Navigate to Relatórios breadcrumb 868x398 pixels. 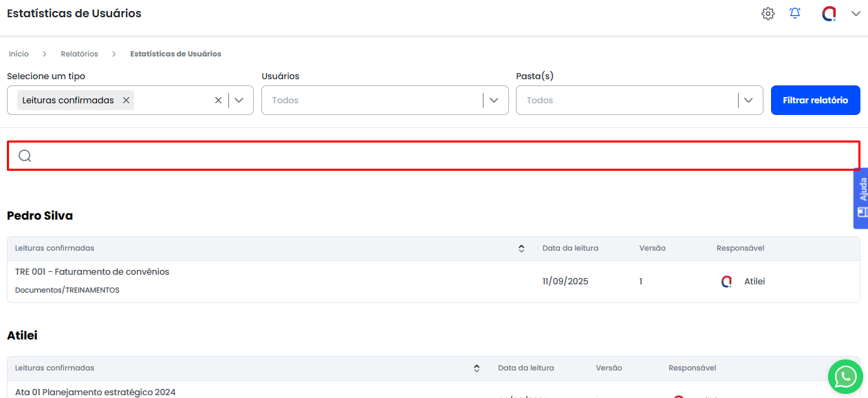point(79,54)
